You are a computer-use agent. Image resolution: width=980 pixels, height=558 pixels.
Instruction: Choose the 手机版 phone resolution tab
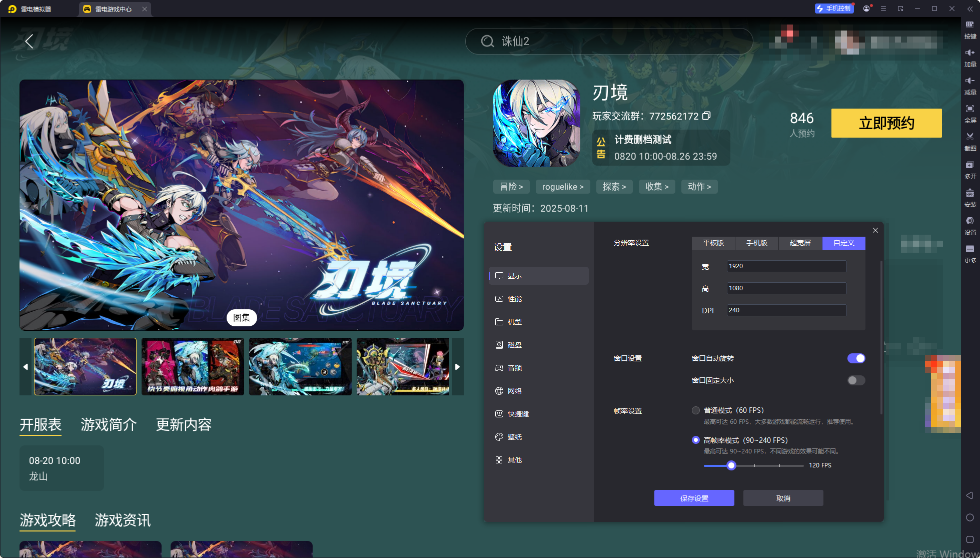757,243
